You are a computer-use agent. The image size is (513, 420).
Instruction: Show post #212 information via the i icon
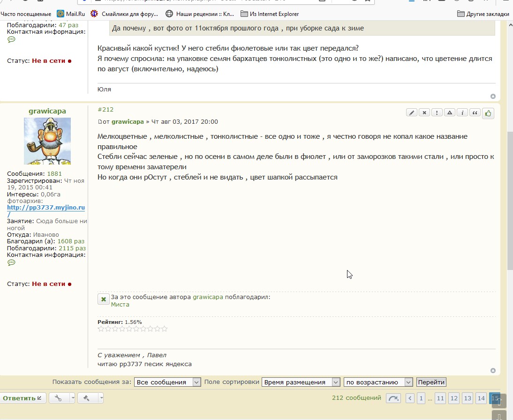[462, 113]
